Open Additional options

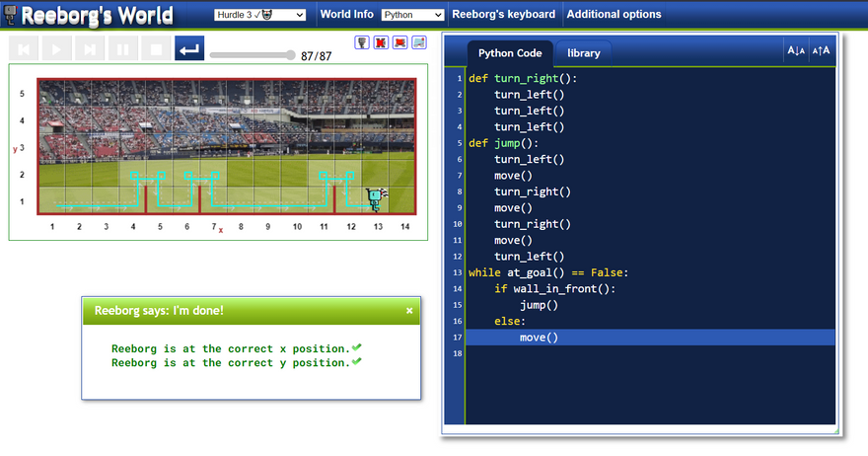pyautogui.click(x=614, y=15)
